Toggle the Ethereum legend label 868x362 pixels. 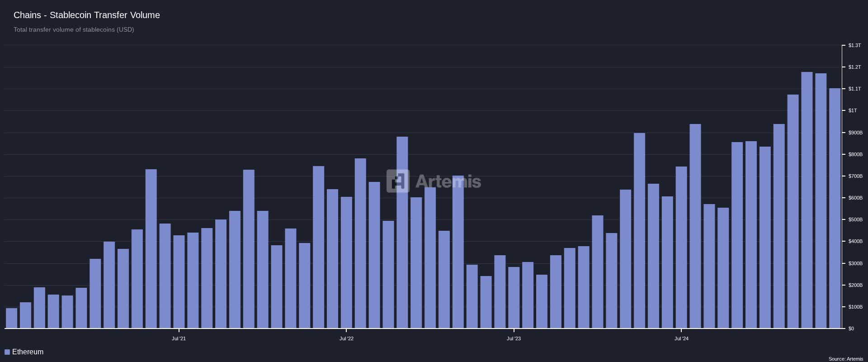pyautogui.click(x=28, y=352)
